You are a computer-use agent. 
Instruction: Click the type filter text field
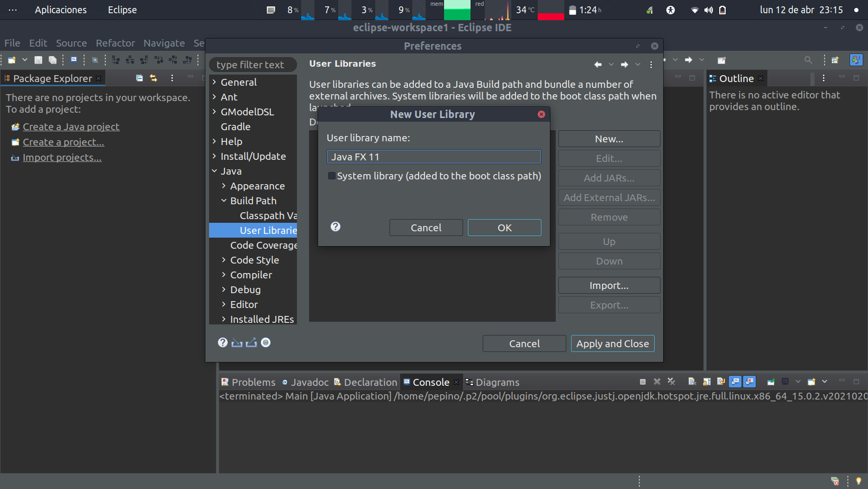(253, 65)
